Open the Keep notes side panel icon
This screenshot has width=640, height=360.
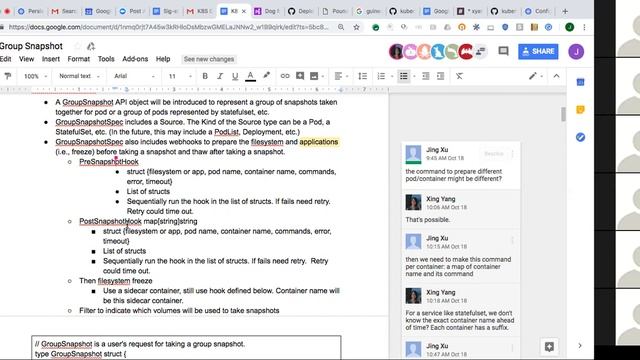pyautogui.click(x=580, y=109)
